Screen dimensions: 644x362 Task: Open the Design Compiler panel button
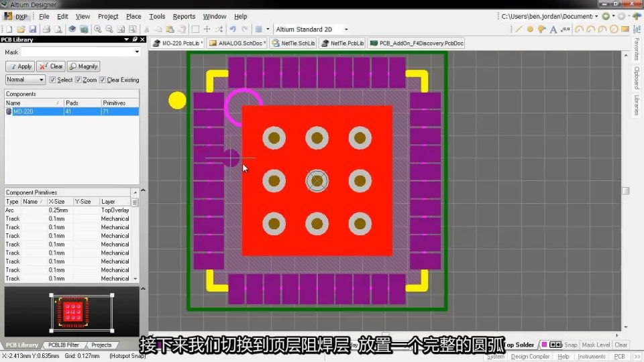coord(530,357)
